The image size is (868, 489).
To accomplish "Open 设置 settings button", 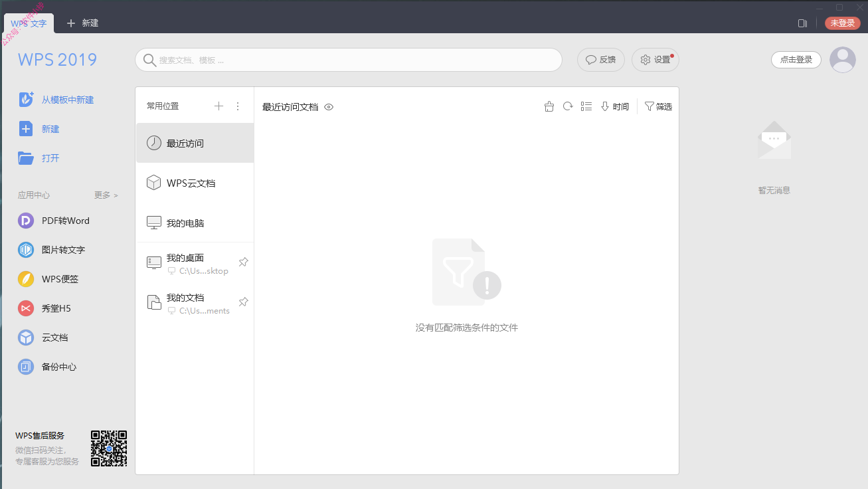I will click(x=655, y=60).
